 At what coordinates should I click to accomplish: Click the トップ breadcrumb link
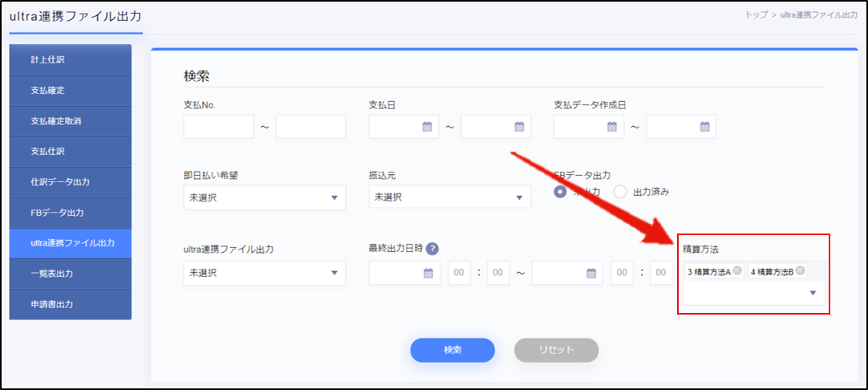756,15
